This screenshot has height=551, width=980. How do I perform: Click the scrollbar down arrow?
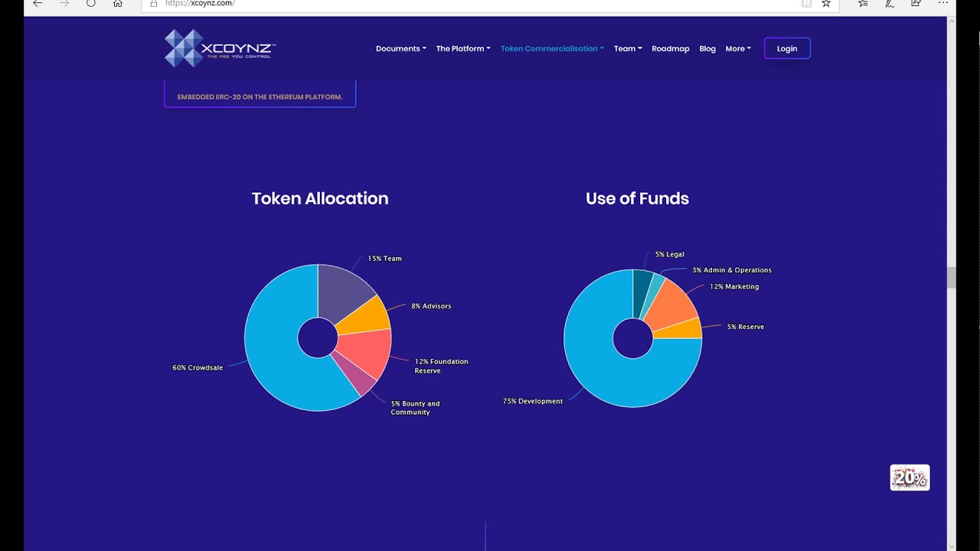(952, 546)
